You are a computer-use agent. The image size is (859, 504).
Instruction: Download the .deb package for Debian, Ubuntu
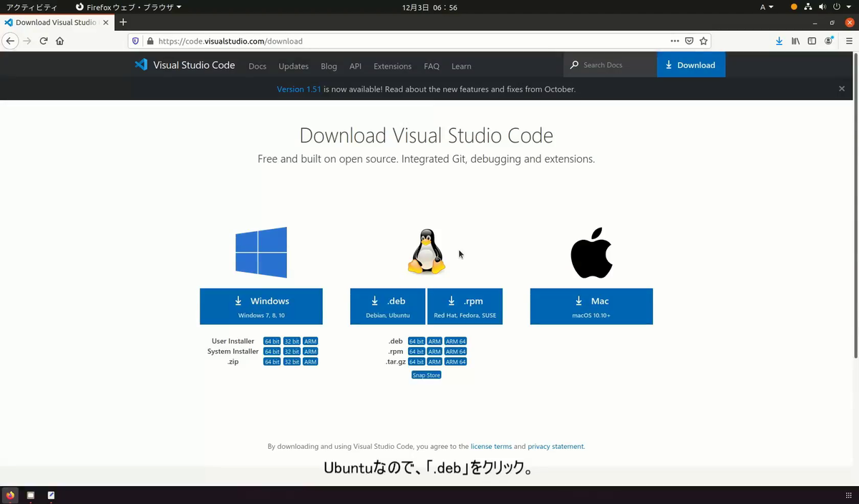pos(387,306)
